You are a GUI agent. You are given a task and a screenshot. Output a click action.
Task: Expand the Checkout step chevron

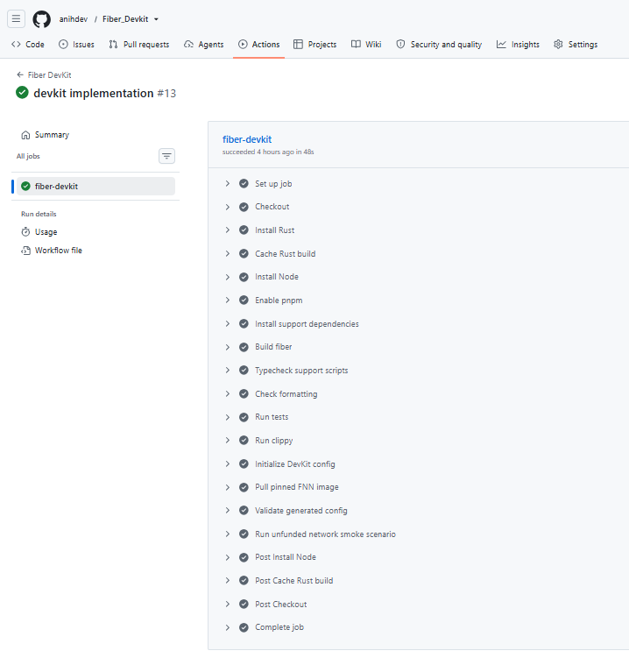[x=228, y=207]
